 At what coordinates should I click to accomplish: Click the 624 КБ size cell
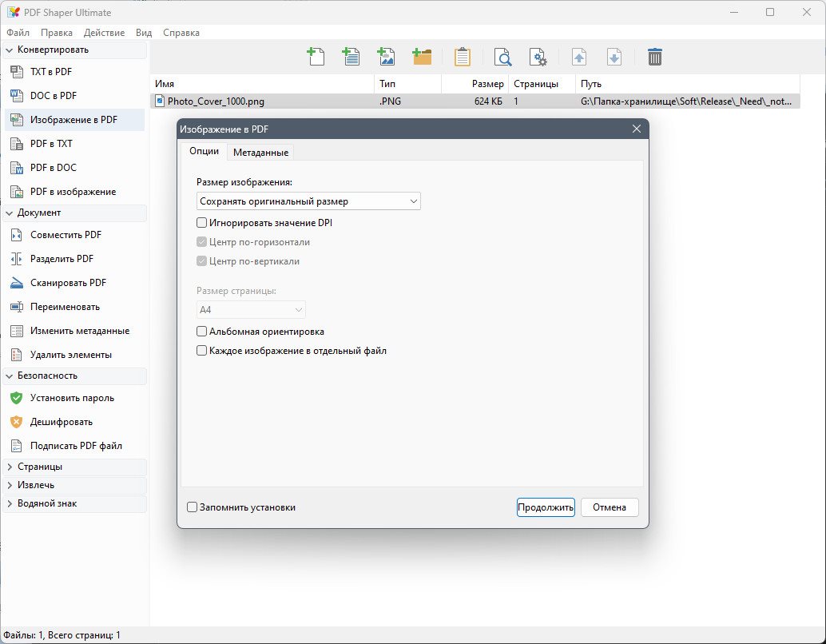pos(488,101)
